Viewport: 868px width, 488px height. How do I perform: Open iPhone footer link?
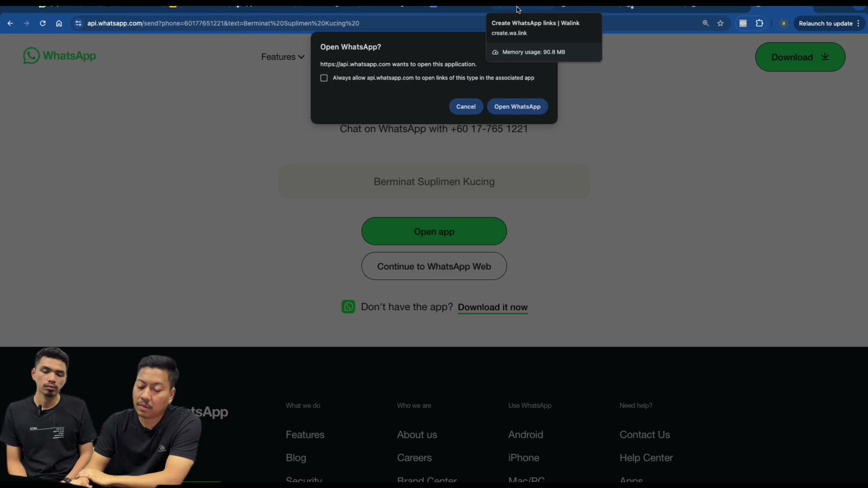[524, 458]
